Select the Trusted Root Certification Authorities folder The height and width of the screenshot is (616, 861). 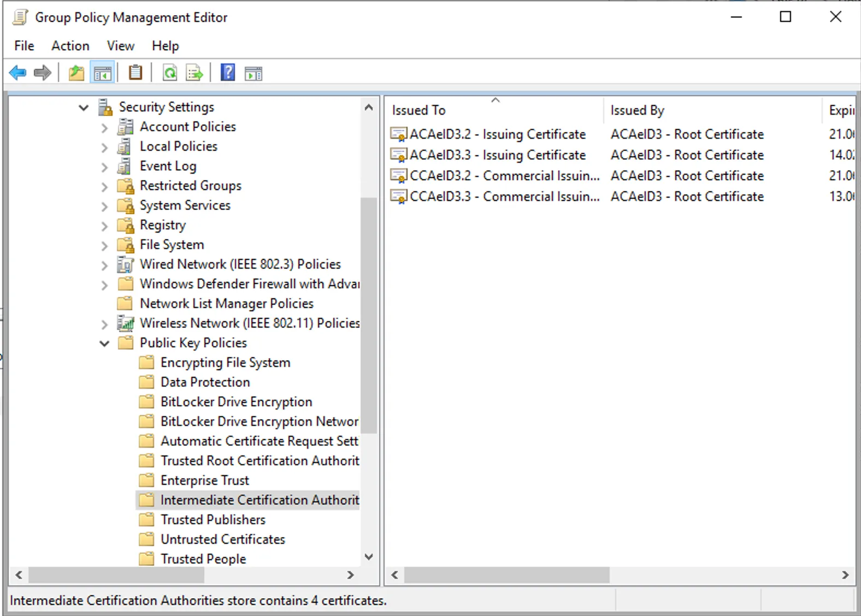(x=260, y=461)
